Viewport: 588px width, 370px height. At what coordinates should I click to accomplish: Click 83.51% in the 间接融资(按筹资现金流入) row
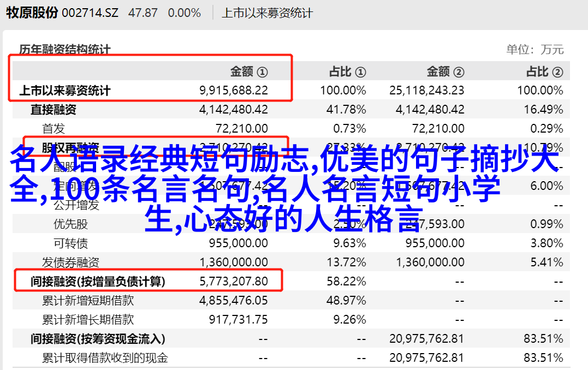[543, 339]
